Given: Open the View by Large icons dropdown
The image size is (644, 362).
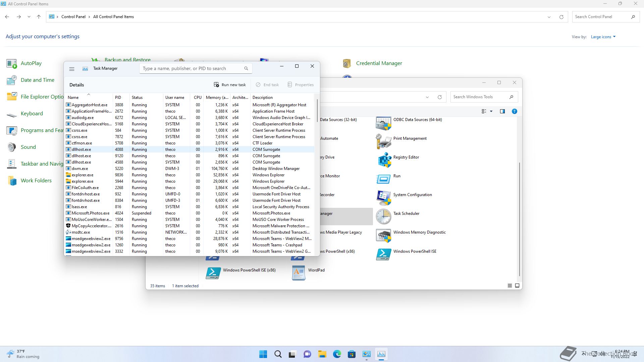Looking at the screenshot, I should [x=603, y=37].
